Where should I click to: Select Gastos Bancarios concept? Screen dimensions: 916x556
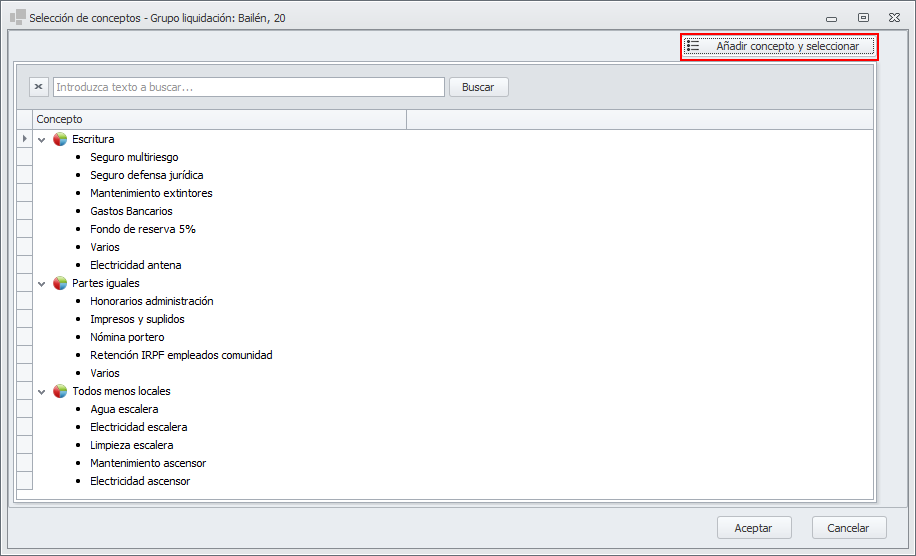pyautogui.click(x=131, y=211)
